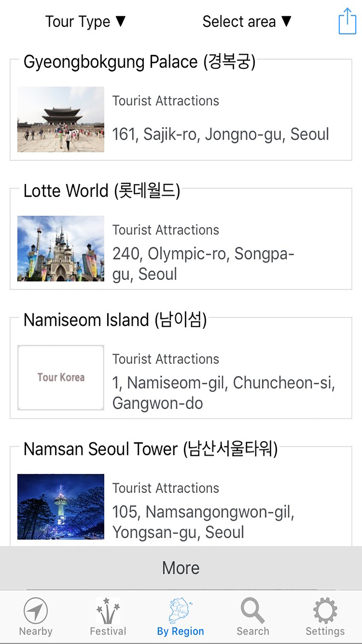
Task: Open the Select area dropdown
Action: [247, 22]
